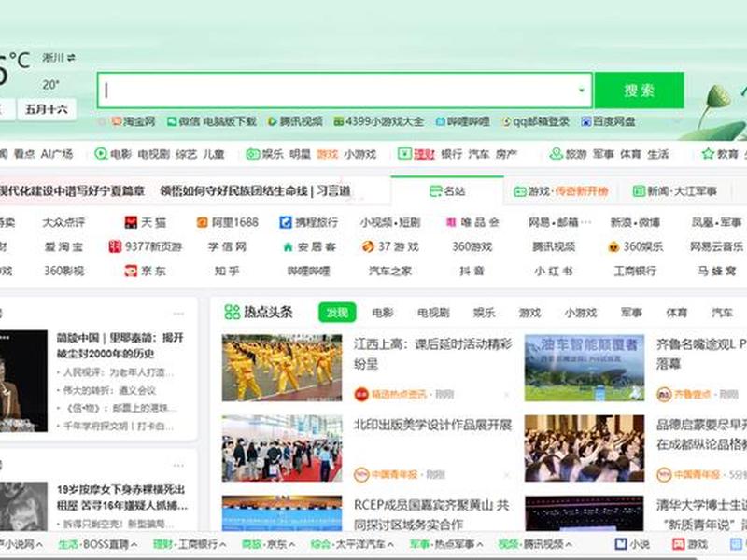
Task: Click the Bilibili icon under the search box
Action: [x=441, y=122]
